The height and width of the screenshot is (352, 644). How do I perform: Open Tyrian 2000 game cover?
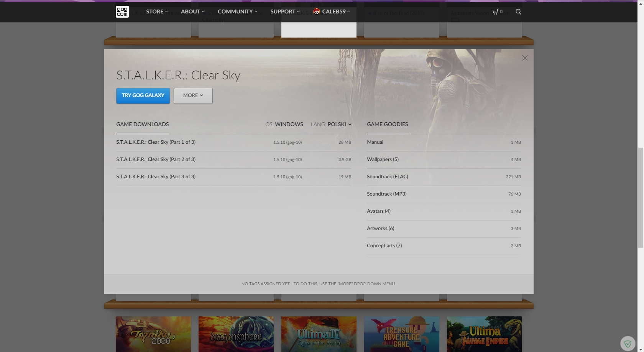pos(153,334)
